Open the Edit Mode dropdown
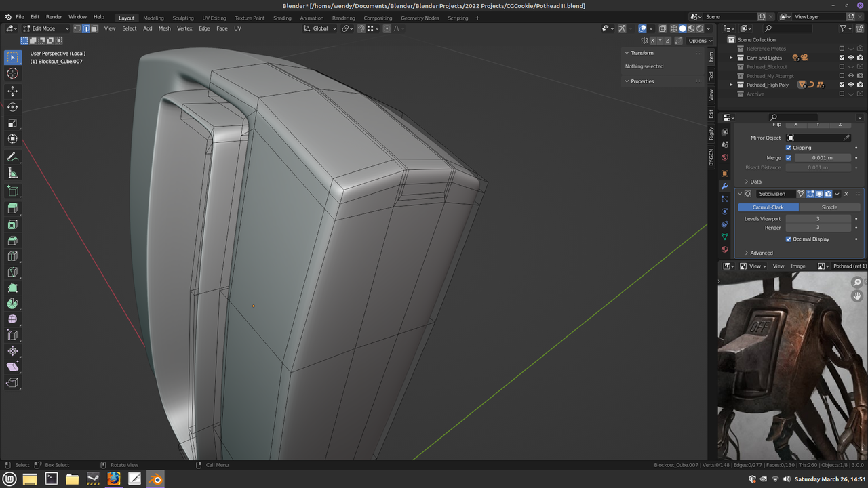Viewport: 868px width, 488px height. tap(46, 28)
